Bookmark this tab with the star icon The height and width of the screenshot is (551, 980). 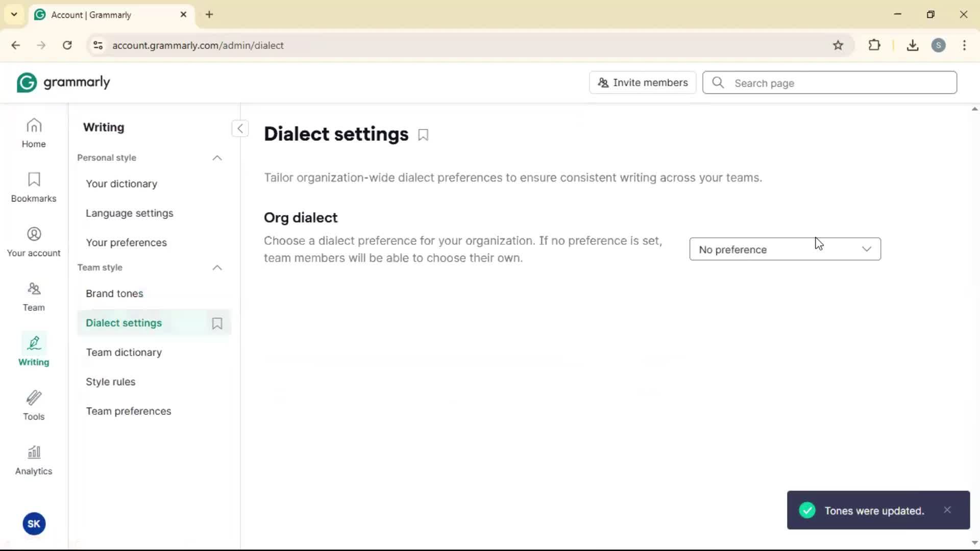(838, 45)
